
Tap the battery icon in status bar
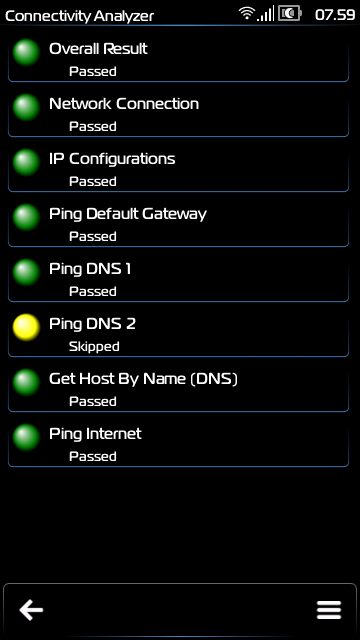click(x=290, y=13)
